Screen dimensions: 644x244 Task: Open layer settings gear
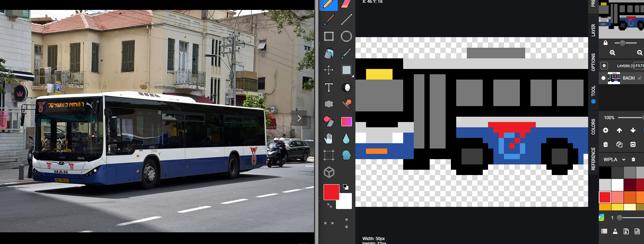point(604,65)
